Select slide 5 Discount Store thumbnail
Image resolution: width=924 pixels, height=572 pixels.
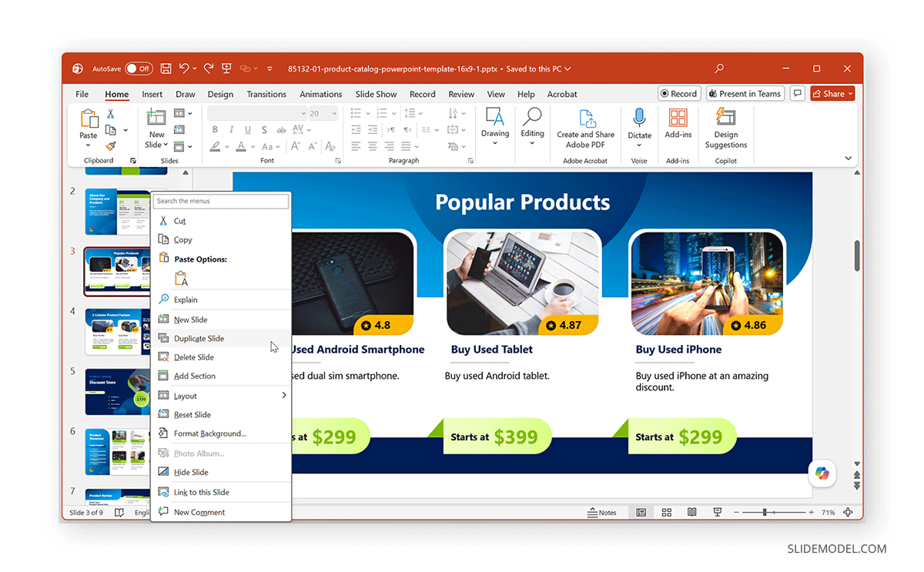(118, 391)
